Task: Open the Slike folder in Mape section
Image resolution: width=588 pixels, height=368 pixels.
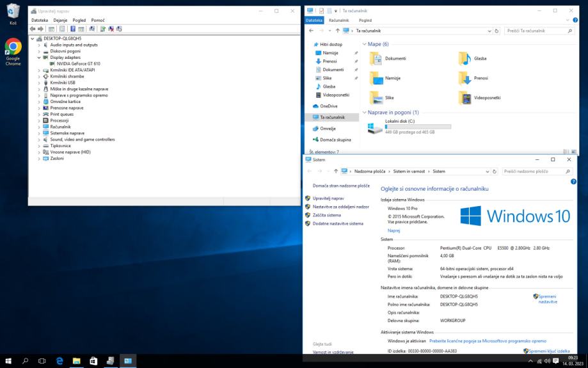Action: pos(382,97)
